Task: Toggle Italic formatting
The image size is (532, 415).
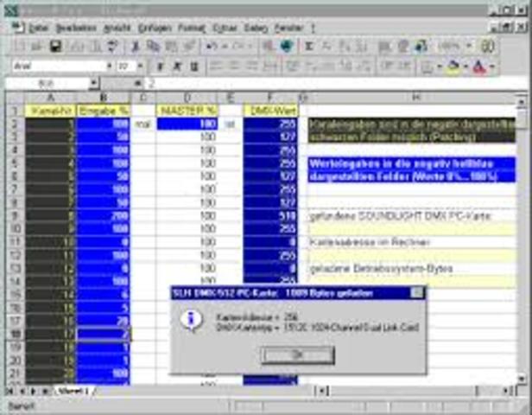Action: coord(177,67)
